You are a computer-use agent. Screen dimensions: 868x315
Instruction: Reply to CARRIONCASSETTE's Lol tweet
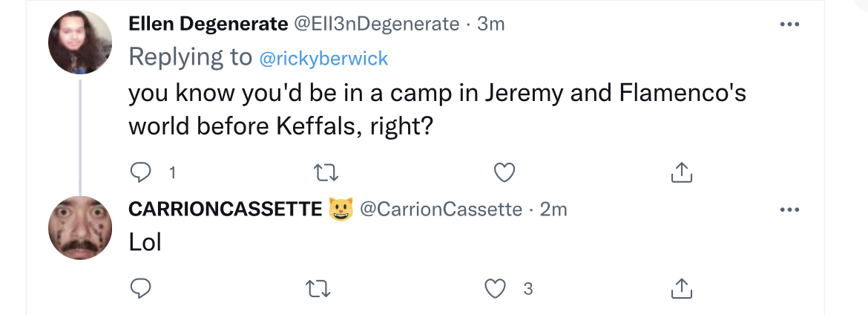click(141, 288)
